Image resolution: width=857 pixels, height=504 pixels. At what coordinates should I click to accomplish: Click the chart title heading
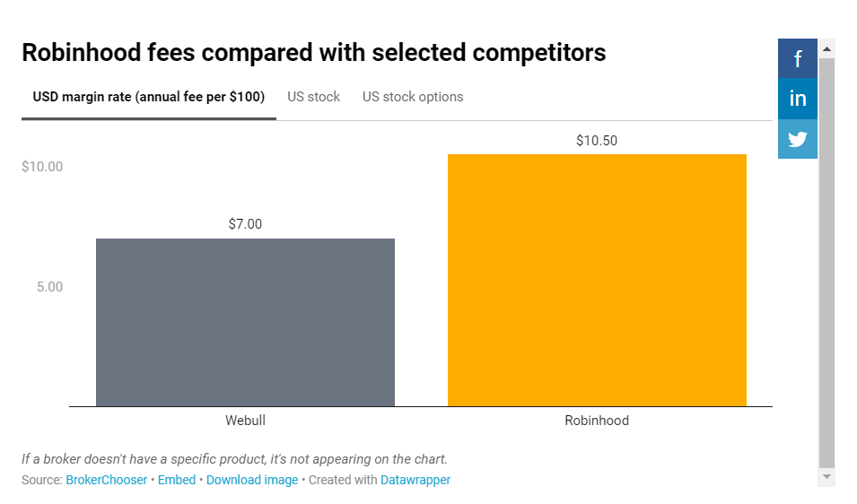pos(313,53)
